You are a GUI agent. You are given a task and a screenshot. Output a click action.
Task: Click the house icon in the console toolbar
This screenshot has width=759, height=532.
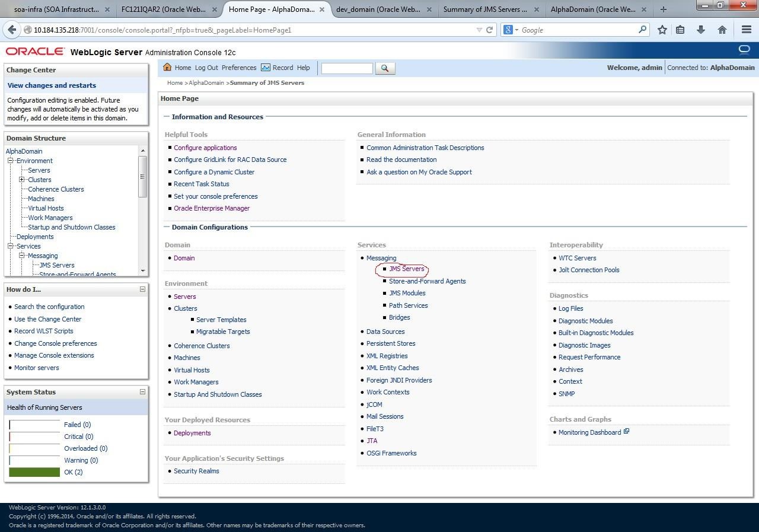point(167,68)
